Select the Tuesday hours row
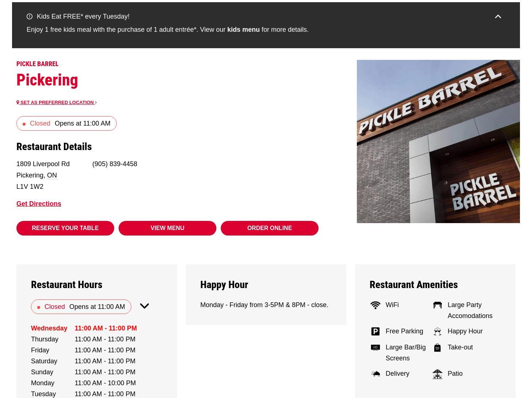 (x=83, y=394)
